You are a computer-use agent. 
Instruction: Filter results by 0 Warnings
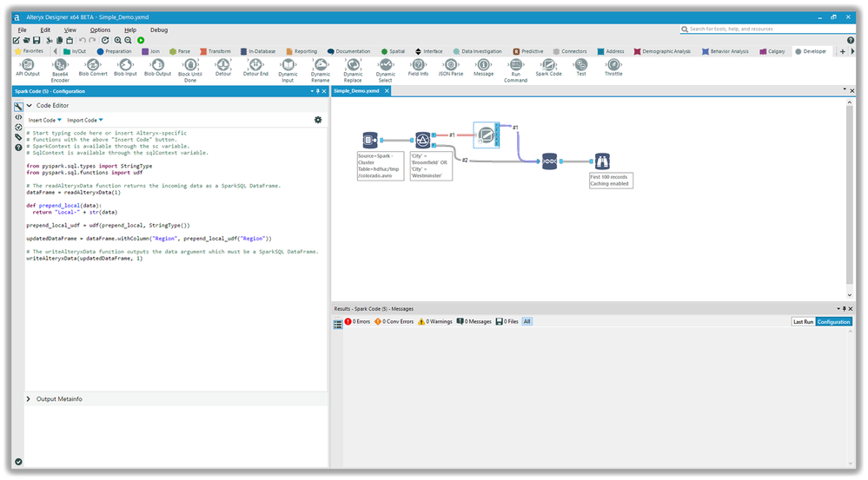pos(435,321)
